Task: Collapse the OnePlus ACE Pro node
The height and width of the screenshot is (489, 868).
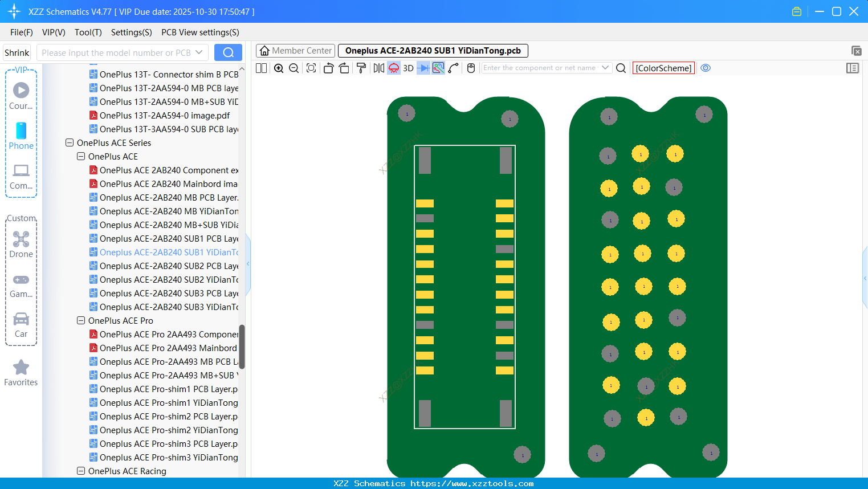Action: (80, 320)
